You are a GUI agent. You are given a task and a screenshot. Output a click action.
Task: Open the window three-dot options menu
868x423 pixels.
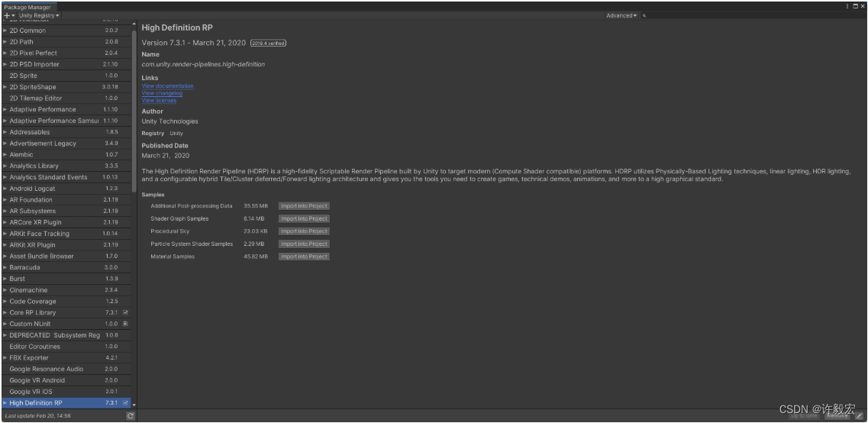coord(847,6)
